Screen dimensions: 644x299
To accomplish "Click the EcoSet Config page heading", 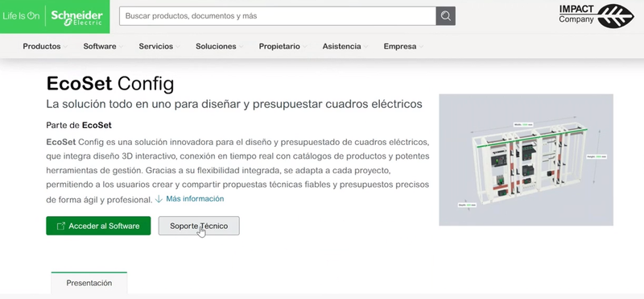I will (x=110, y=85).
